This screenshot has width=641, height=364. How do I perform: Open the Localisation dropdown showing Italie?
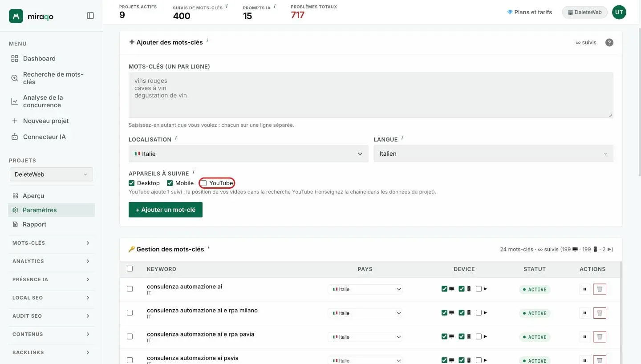pyautogui.click(x=248, y=154)
